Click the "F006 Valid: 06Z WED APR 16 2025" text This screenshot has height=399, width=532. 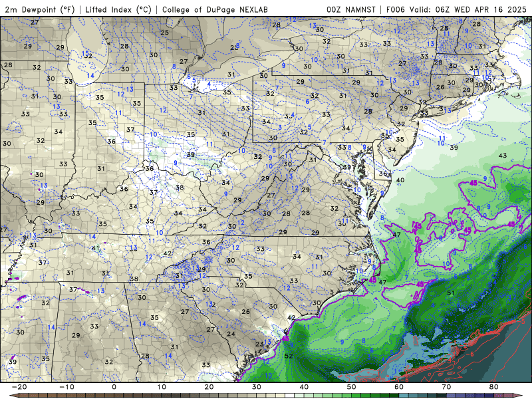[x=456, y=9]
